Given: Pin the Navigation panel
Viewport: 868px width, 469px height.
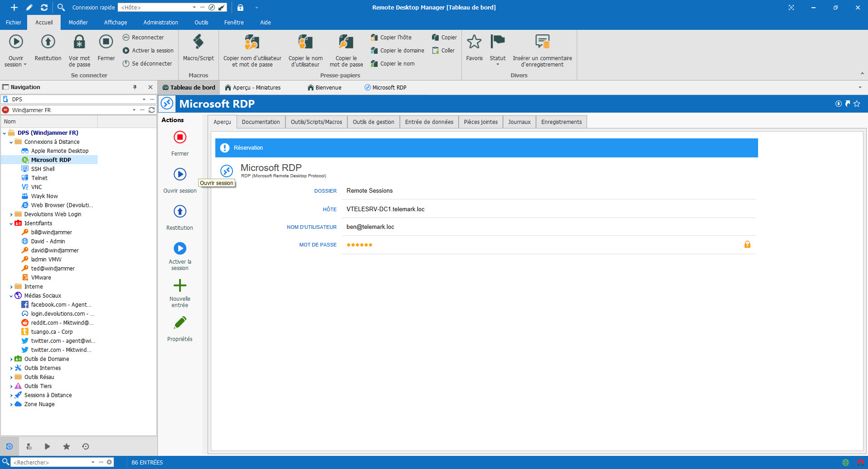Looking at the screenshot, I should point(135,87).
